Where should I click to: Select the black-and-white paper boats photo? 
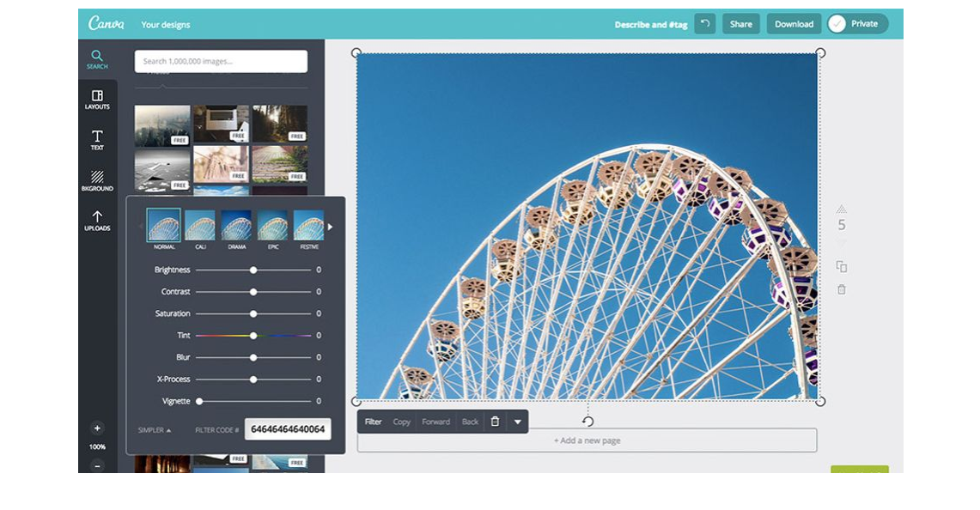click(161, 169)
